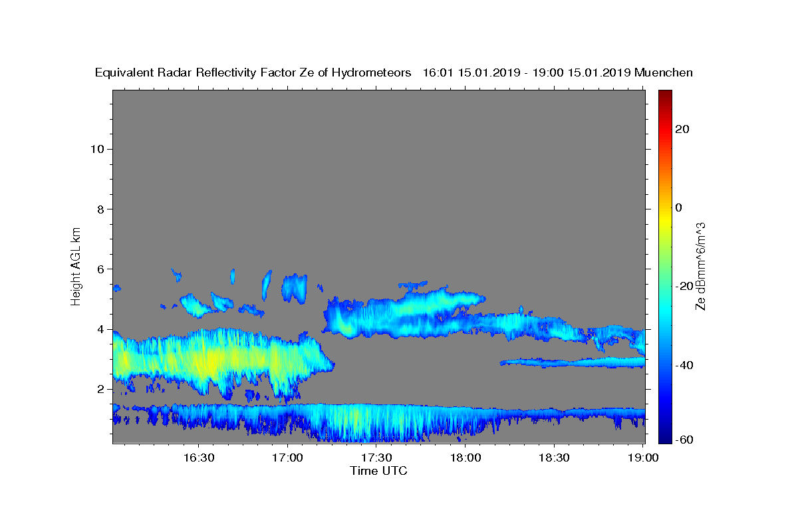Click the 16:30 time tick label

(198, 458)
